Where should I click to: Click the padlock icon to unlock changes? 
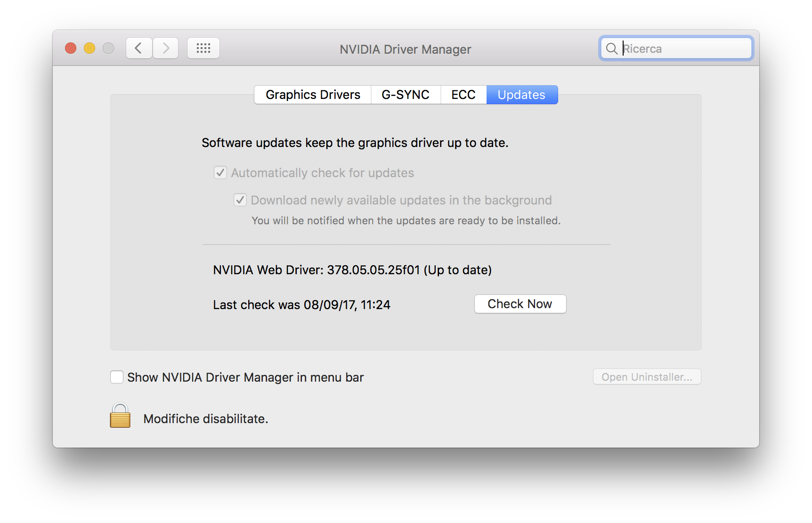120,415
